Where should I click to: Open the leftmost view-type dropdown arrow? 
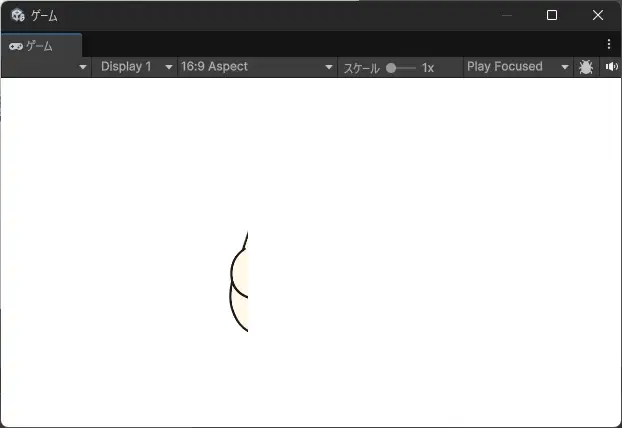pyautogui.click(x=83, y=67)
